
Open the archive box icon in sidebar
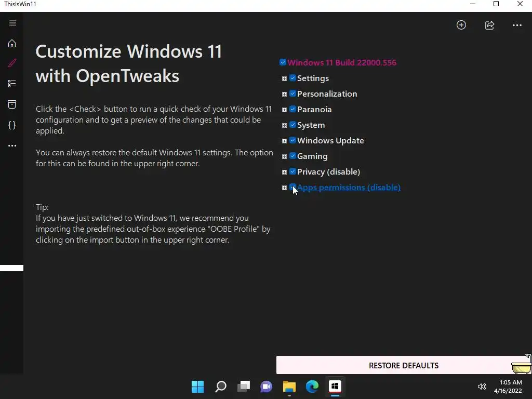12,104
